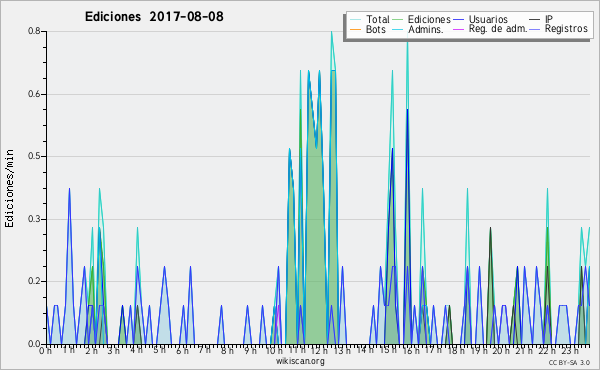Click the 0.8 y-axis value
The width and height of the screenshot is (600, 370).
pyautogui.click(x=34, y=31)
